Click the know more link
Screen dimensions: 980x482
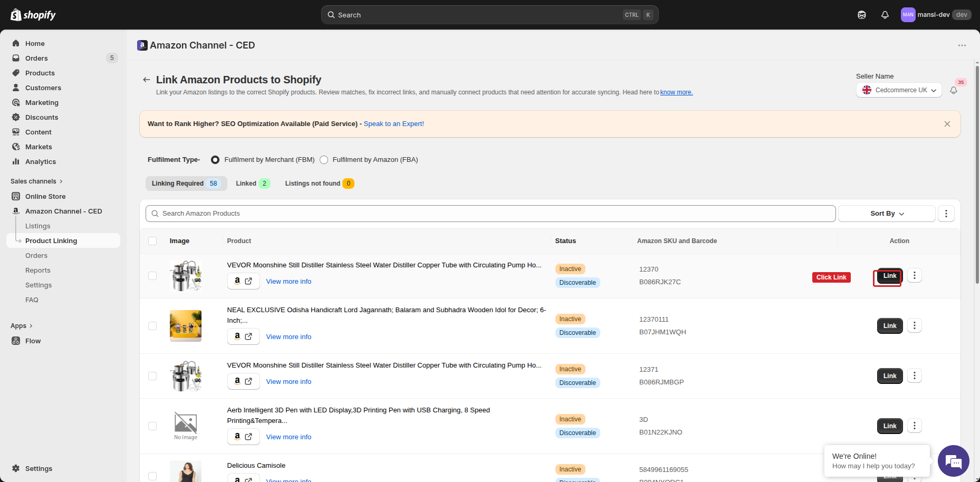676,92
